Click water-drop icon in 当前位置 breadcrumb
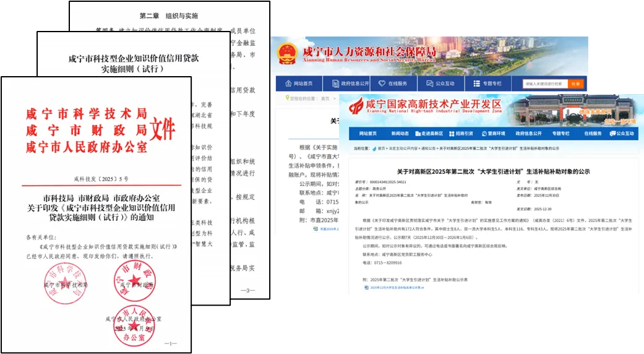 tap(374, 149)
